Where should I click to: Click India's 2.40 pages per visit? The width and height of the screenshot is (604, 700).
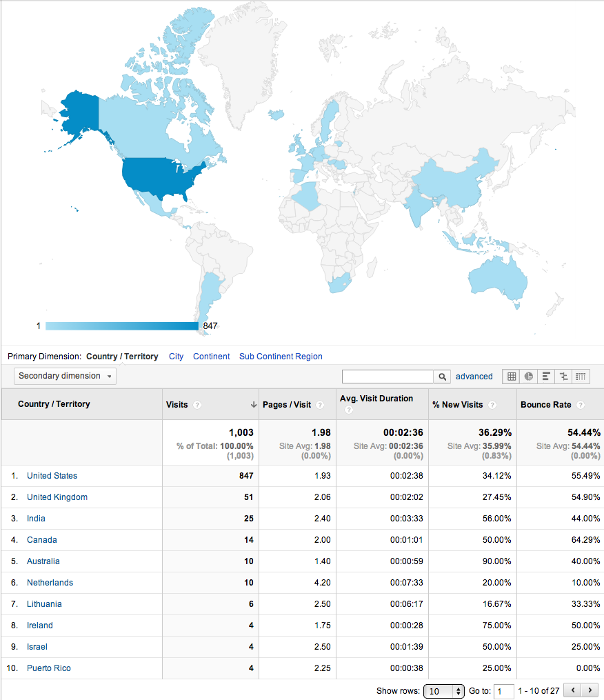(x=322, y=519)
